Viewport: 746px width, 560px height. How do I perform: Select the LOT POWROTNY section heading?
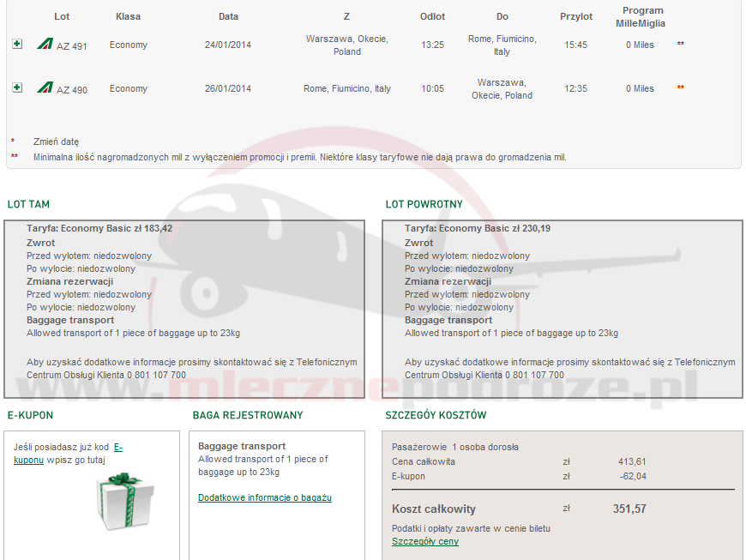coord(424,204)
